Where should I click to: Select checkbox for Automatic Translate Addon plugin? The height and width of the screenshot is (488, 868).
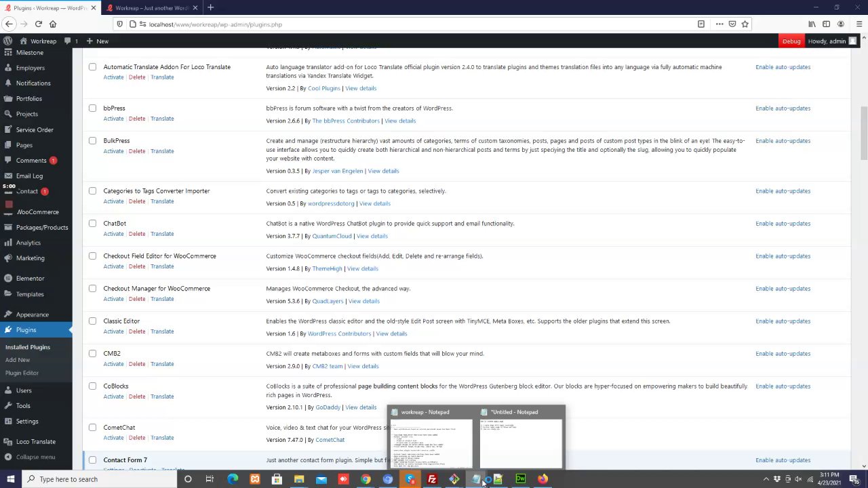coord(93,67)
